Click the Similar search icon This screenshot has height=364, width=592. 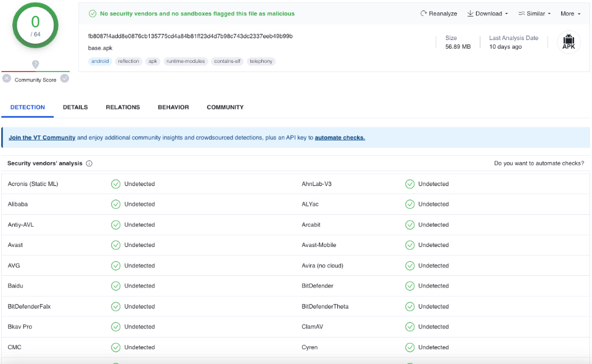(x=522, y=14)
